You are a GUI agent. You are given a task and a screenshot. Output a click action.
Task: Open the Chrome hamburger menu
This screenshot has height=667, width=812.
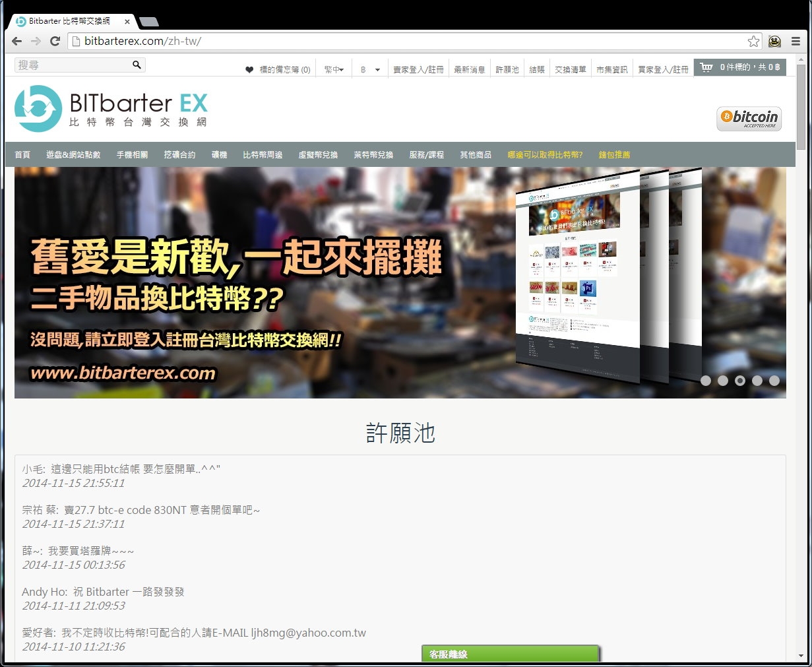click(796, 41)
